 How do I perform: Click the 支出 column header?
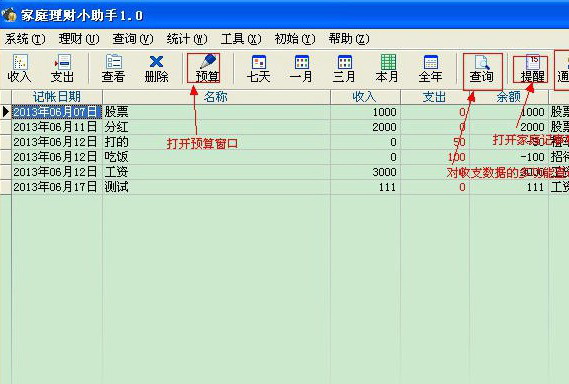(435, 97)
